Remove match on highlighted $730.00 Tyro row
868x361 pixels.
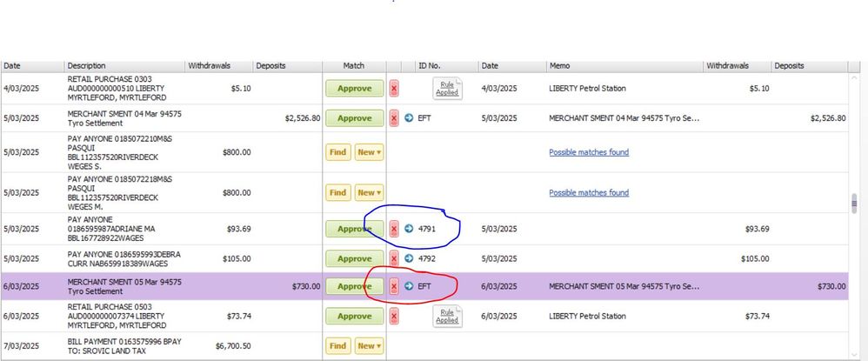pyautogui.click(x=394, y=285)
